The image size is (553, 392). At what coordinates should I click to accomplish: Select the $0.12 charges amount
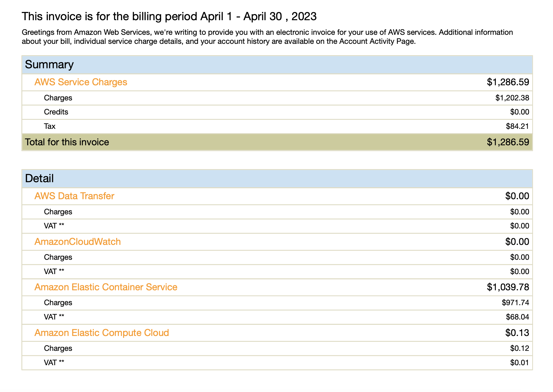(x=520, y=348)
